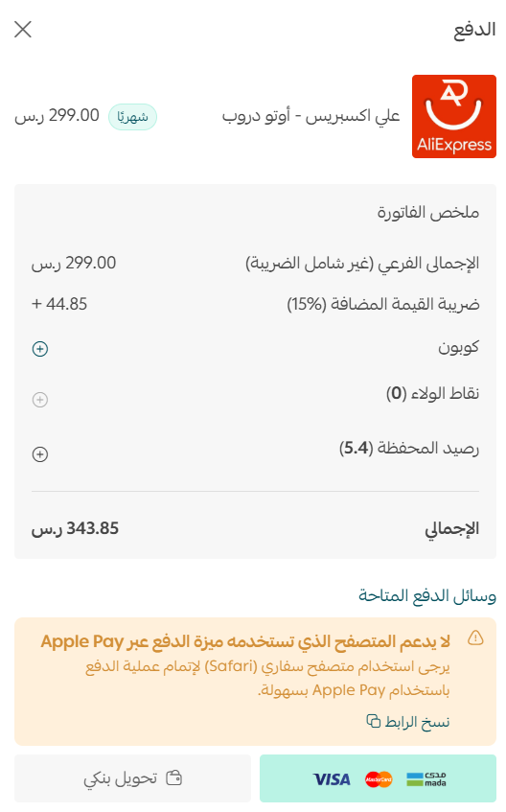
Task: Click the total amount 343.85 ر.س
Action: click(x=75, y=528)
